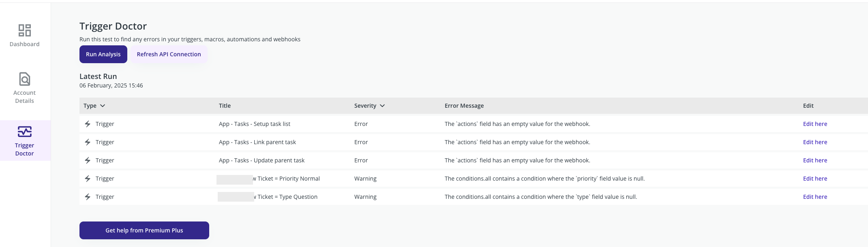Click the Trigger Doctor page heading
The image size is (868, 247).
[113, 26]
